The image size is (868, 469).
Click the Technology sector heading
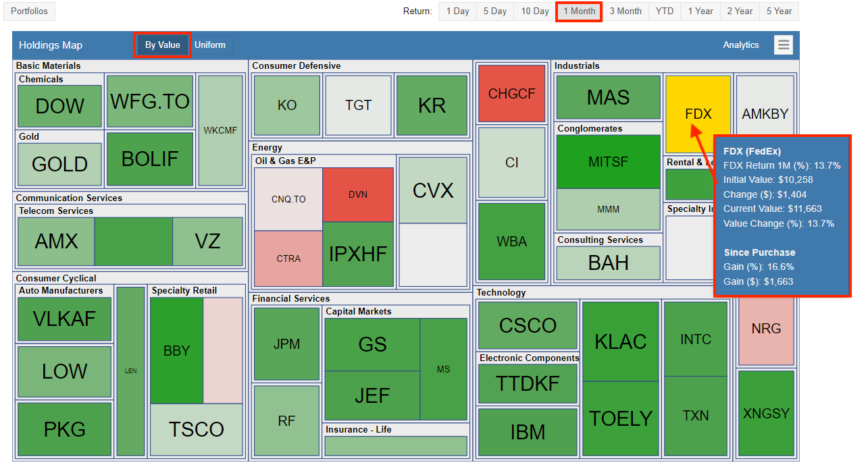click(501, 292)
